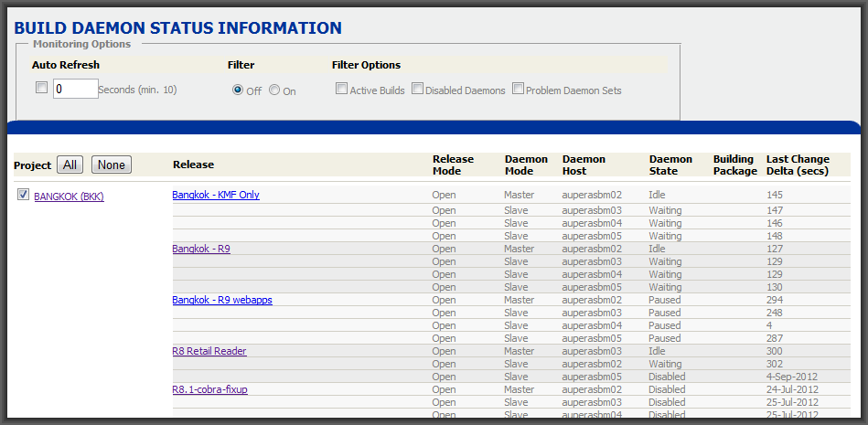Open the Bangkok - R9 release link

click(201, 249)
